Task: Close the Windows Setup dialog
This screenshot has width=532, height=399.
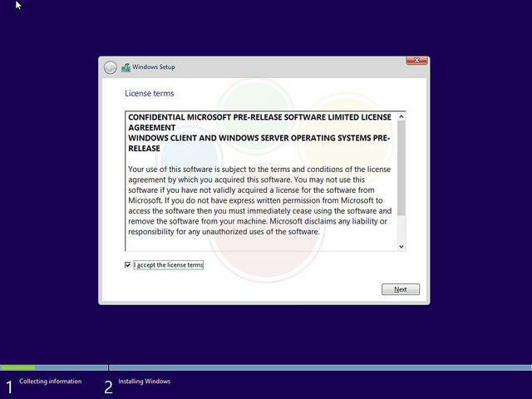Action: (x=417, y=61)
